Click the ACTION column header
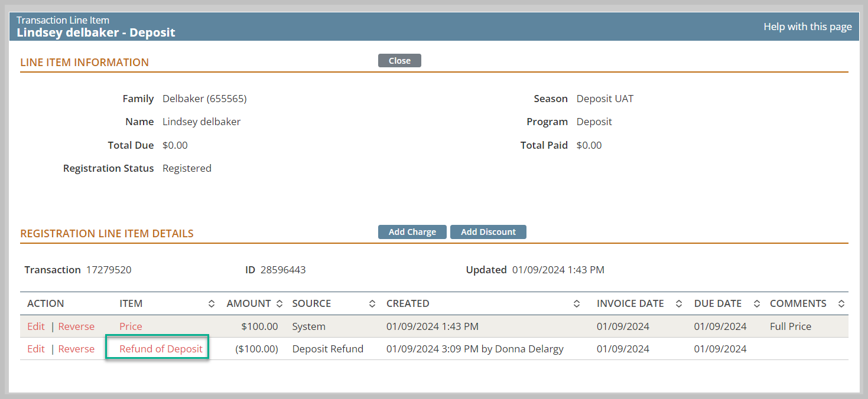Screen dimensions: 868x399 45,303
